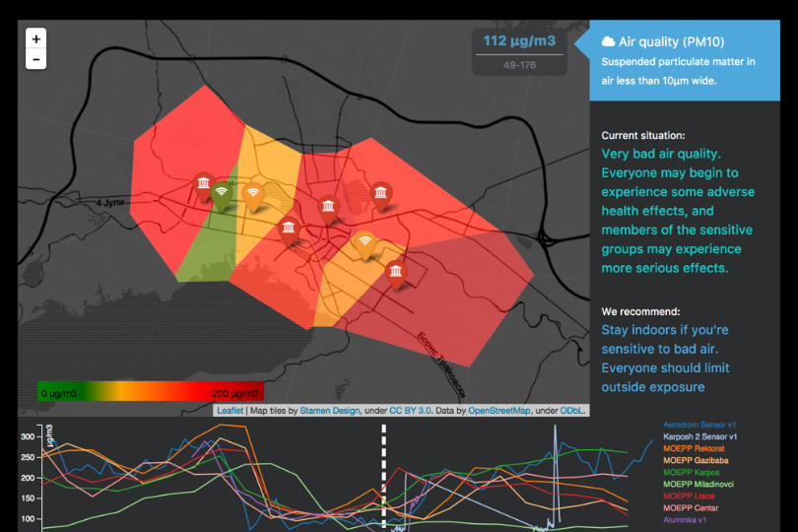The image size is (798, 532).
Task: Click the cloud icon by Air quality
Action: [x=609, y=41]
